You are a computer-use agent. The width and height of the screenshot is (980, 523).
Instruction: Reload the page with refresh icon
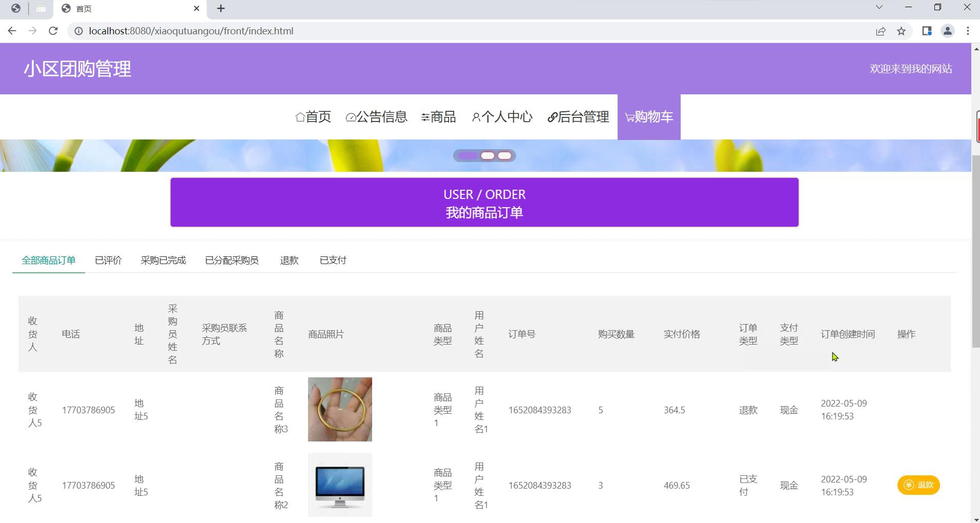click(53, 31)
